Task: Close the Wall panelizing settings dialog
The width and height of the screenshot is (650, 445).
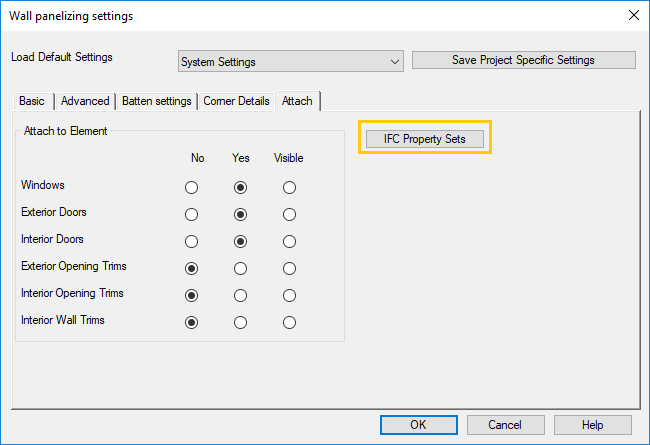Action: click(632, 16)
